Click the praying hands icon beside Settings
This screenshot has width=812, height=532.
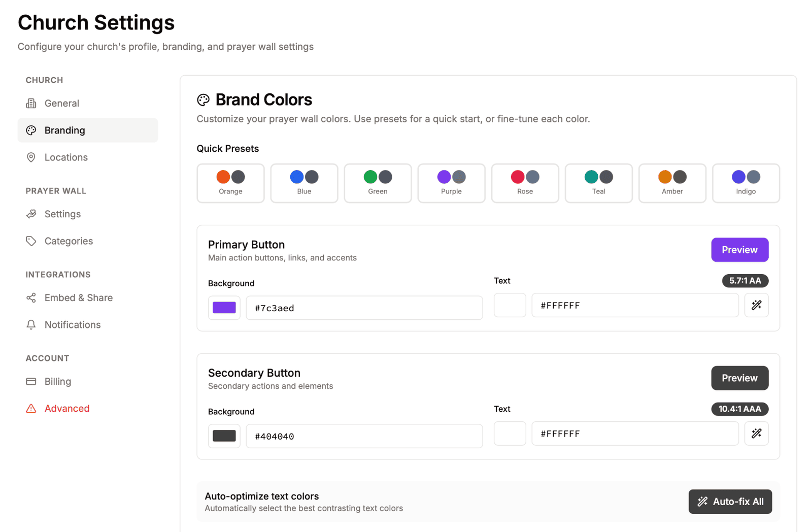(31, 214)
